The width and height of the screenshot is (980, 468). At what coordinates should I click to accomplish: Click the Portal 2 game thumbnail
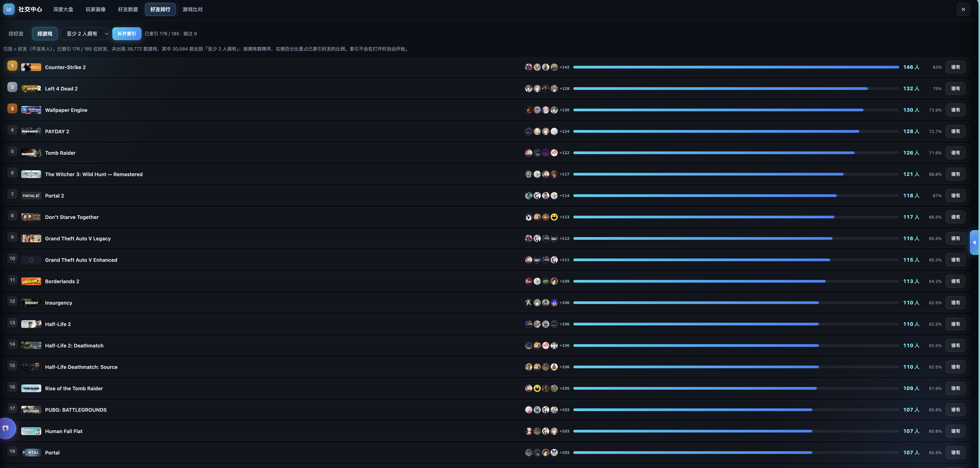[x=31, y=196]
